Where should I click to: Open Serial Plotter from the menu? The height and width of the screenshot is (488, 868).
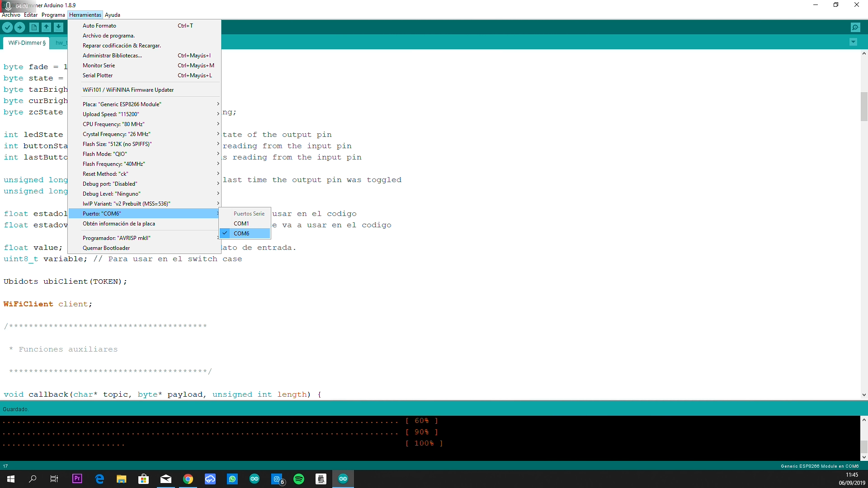pyautogui.click(x=144, y=75)
